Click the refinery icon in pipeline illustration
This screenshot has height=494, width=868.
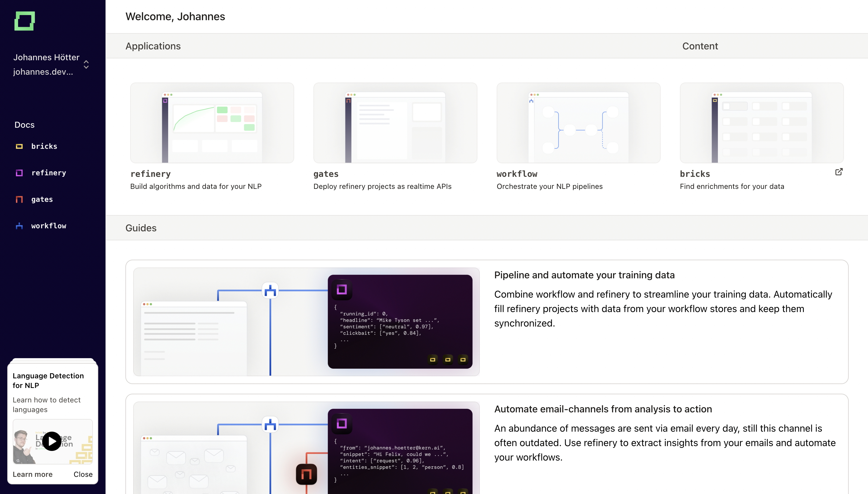(x=341, y=289)
